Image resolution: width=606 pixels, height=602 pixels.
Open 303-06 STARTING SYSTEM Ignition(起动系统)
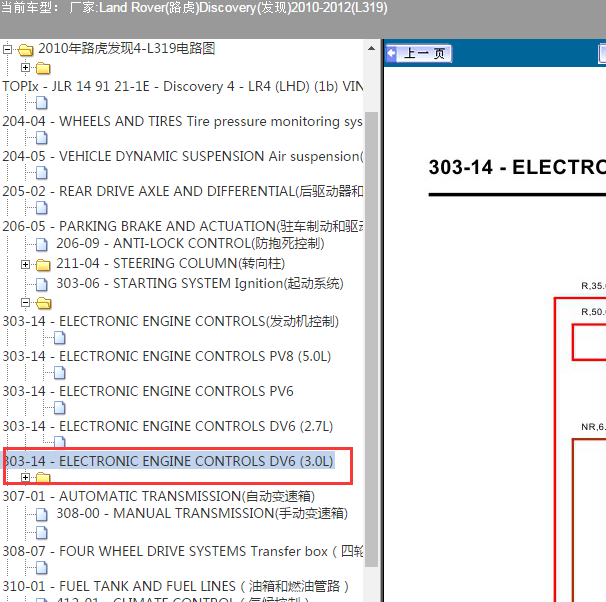click(x=200, y=284)
